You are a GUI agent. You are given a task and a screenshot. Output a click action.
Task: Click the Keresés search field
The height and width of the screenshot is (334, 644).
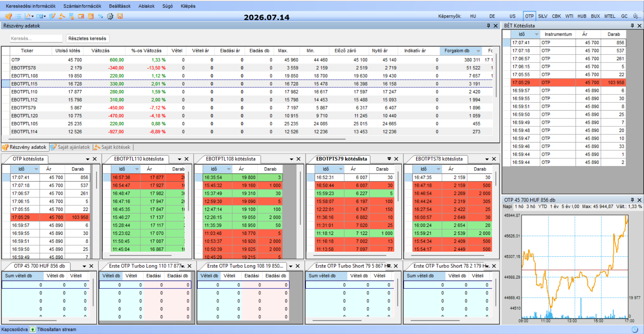(x=36, y=39)
